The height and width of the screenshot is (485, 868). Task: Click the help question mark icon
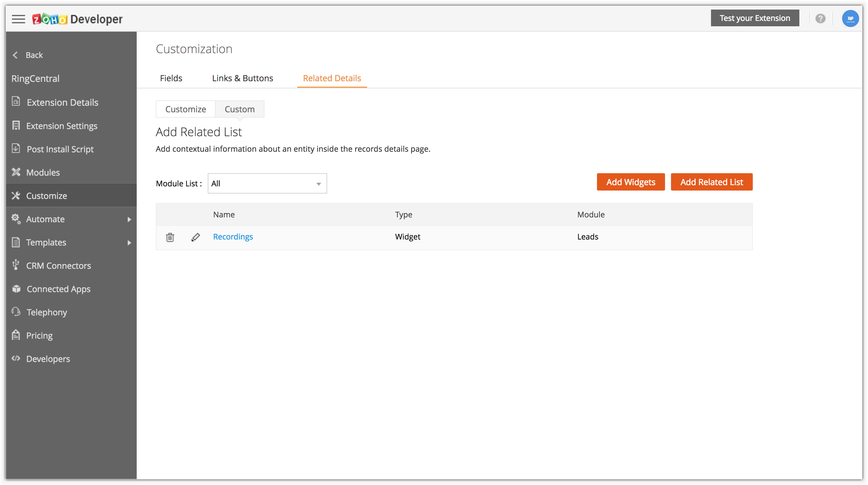[820, 19]
